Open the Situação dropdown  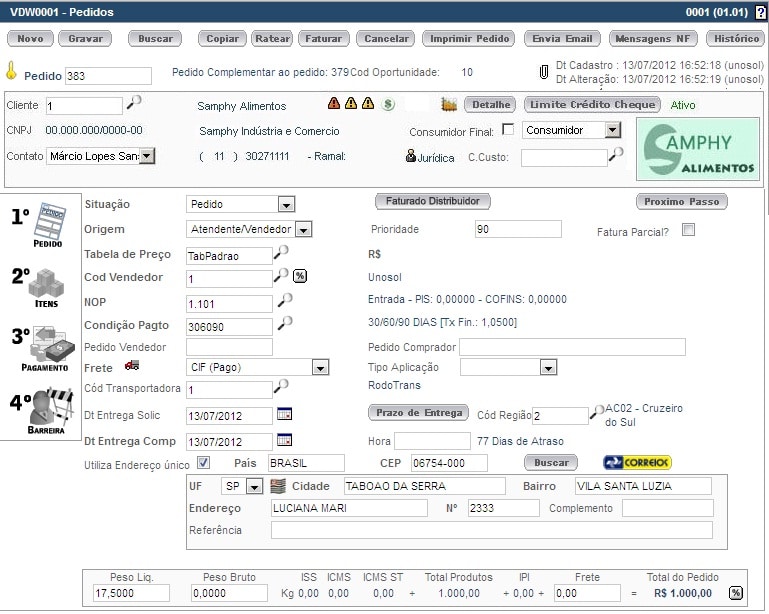(286, 204)
